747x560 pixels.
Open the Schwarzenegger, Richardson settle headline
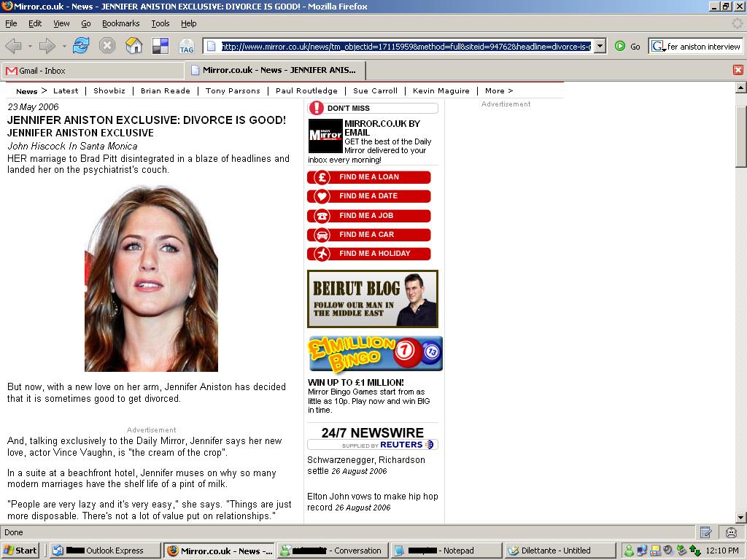[x=366, y=465]
